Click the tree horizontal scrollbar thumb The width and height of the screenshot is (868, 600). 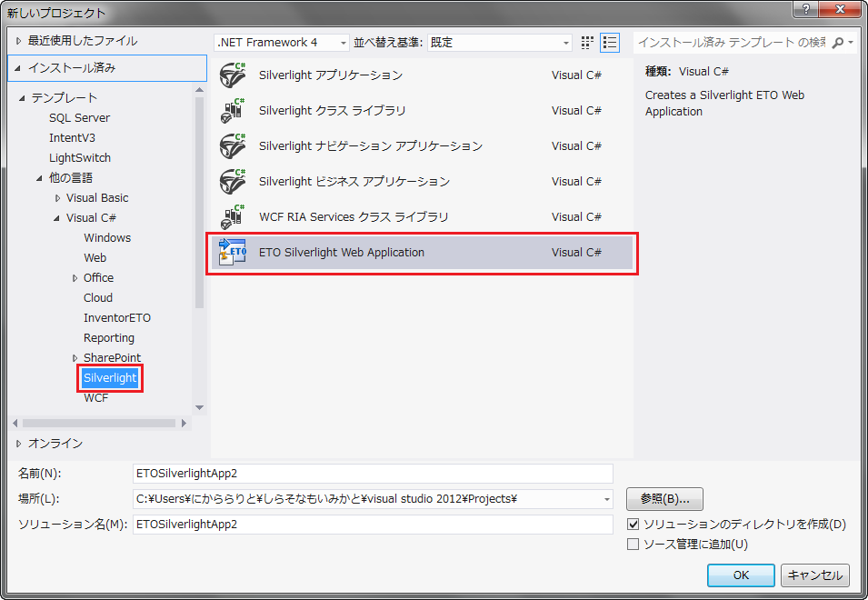(x=100, y=424)
